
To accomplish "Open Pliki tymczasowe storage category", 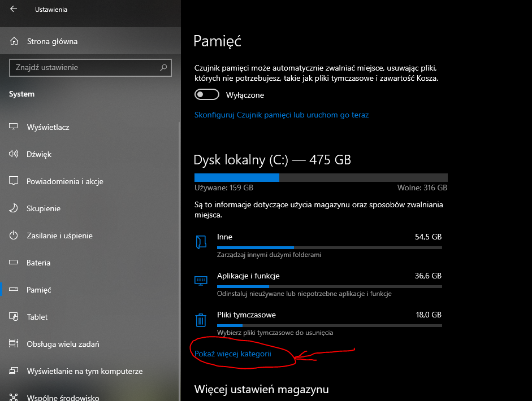I will click(319, 324).
